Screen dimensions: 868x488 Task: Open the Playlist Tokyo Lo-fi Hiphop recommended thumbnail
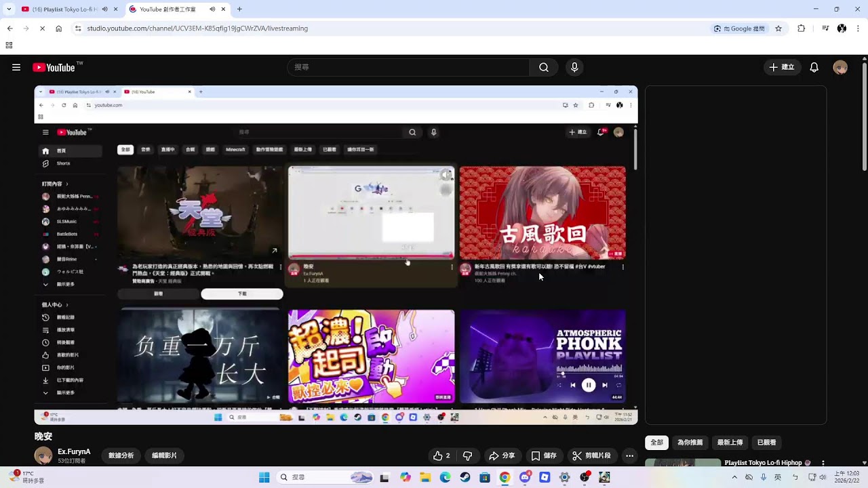coord(683,463)
